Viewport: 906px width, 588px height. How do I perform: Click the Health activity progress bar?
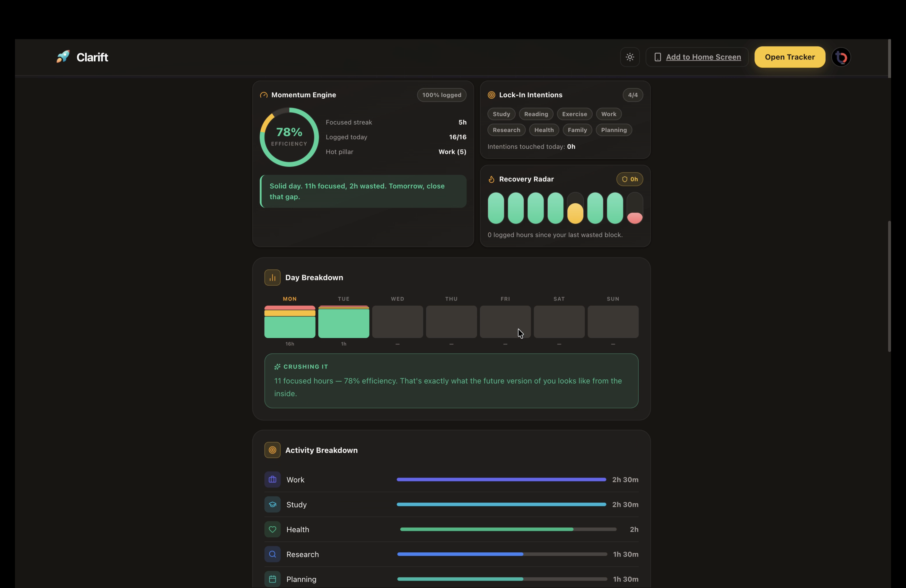coord(508,529)
